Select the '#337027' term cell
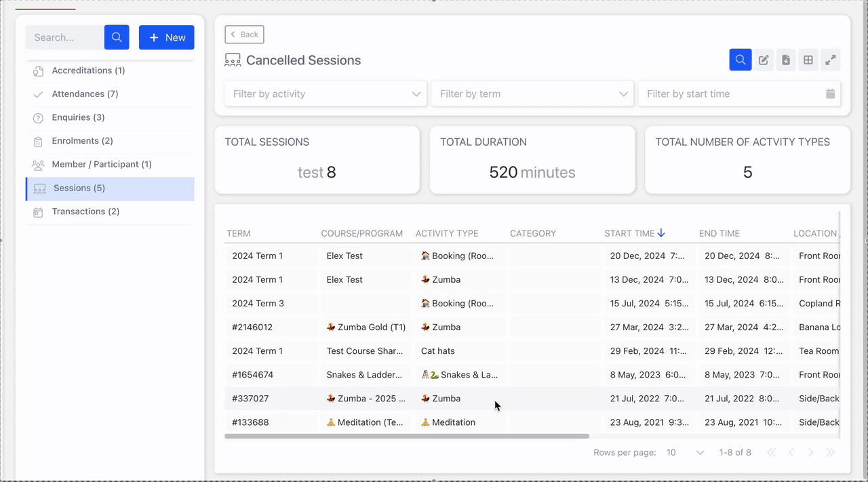 point(271,399)
